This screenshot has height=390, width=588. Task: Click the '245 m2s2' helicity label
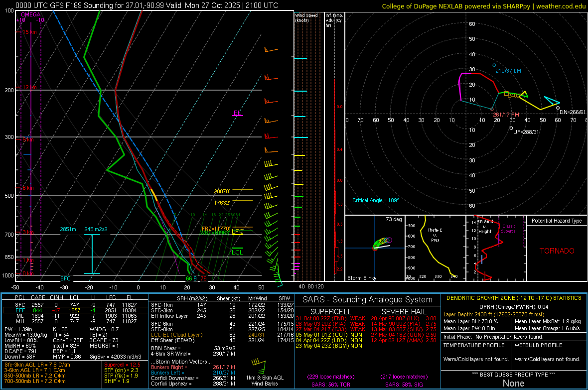coord(96,229)
